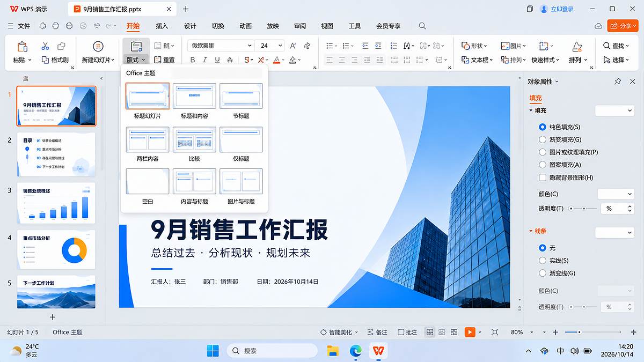
Task: Expand the Picture (图片) dropdown
Action: (x=514, y=46)
